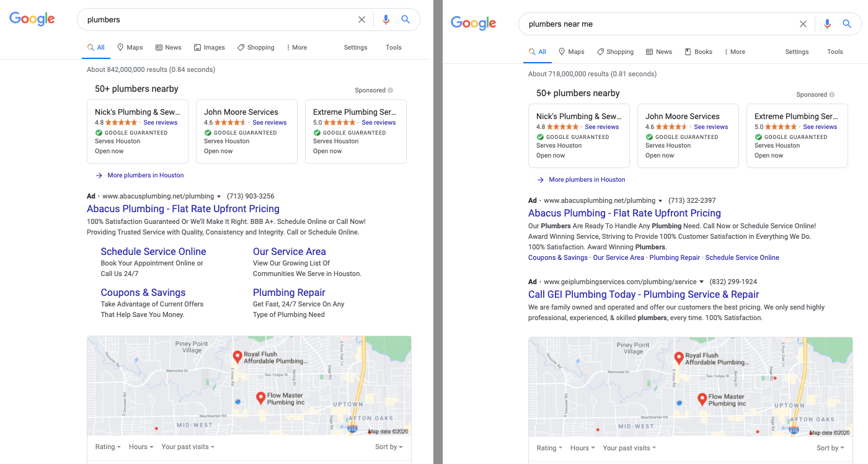Start voice search in the right 'plumbers near me' window

click(x=827, y=24)
